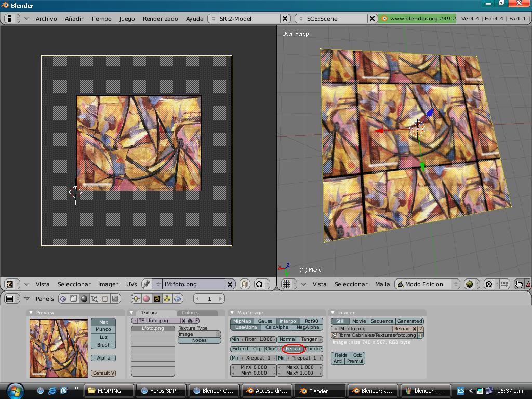
Task: Open the Scene context image icon
Action: 115,299
